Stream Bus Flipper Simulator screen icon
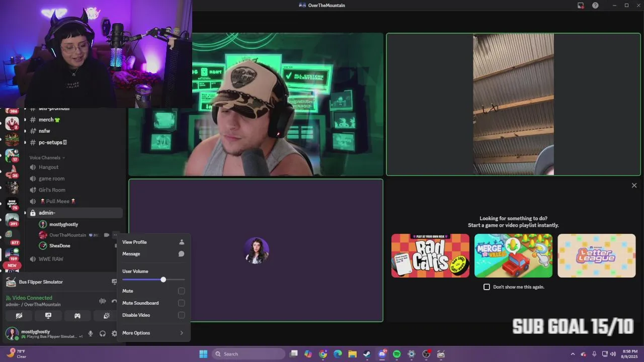 (114, 282)
